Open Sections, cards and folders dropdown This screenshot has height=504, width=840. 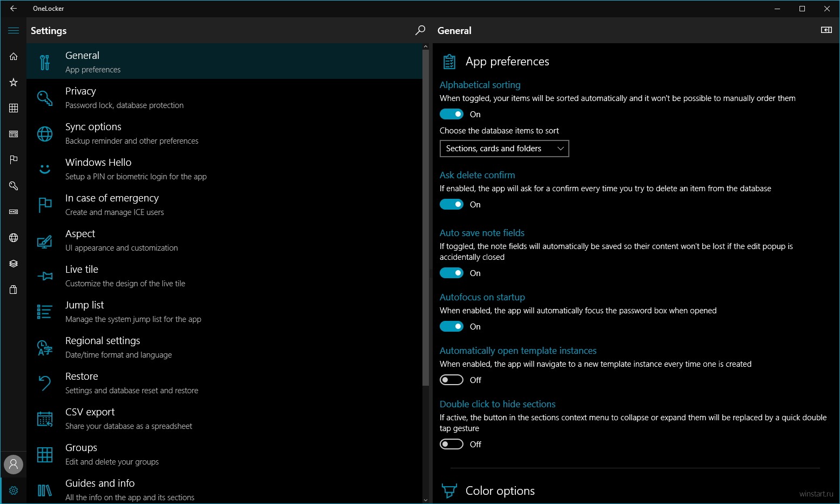pos(504,149)
